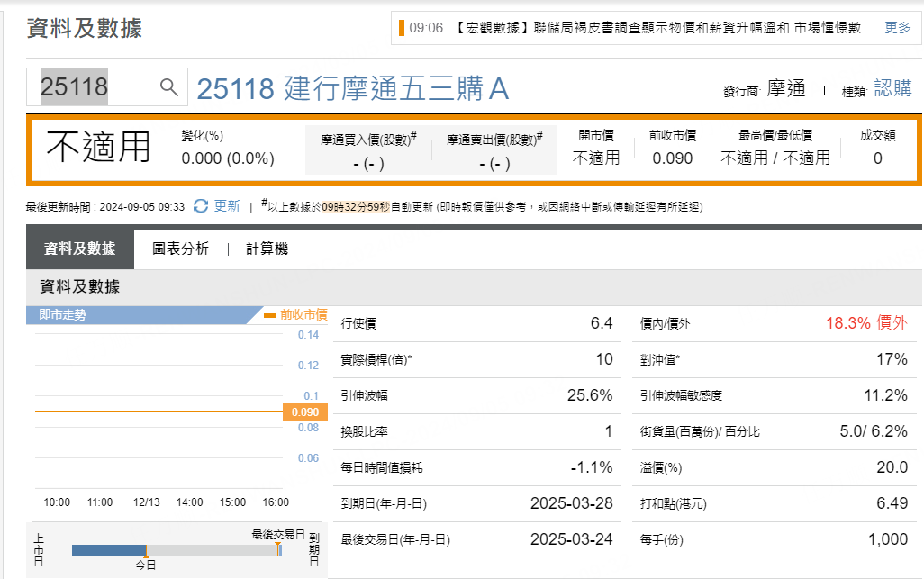Click the 更新 link beside the update time
Image resolution: width=924 pixels, height=579 pixels.
click(x=227, y=206)
